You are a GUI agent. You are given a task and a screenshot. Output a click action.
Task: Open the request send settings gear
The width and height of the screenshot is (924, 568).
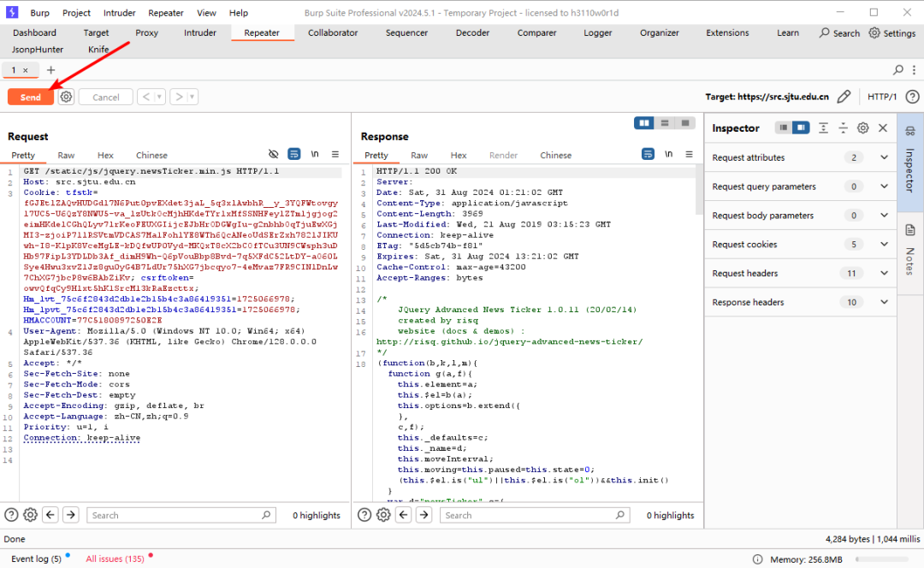click(66, 97)
